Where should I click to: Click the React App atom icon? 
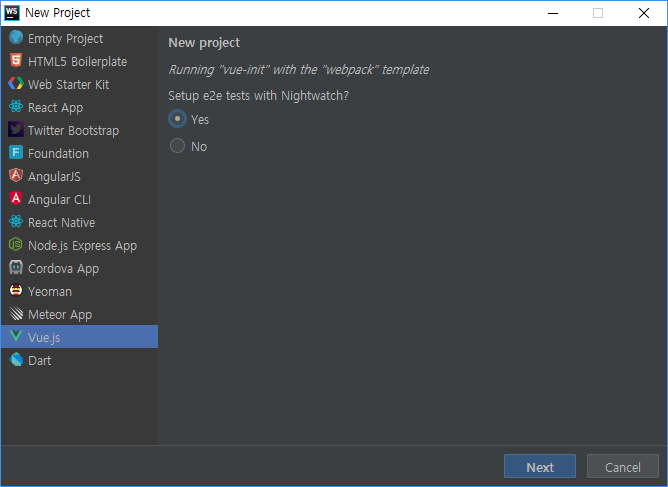click(x=16, y=107)
